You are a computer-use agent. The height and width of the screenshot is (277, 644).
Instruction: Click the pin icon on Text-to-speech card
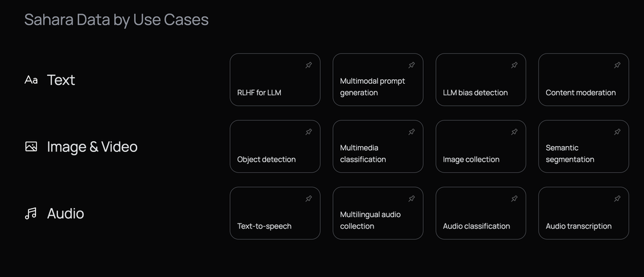pos(308,198)
